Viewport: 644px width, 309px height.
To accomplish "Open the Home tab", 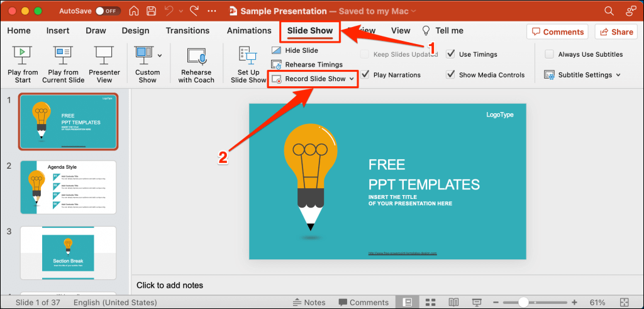I will [19, 30].
